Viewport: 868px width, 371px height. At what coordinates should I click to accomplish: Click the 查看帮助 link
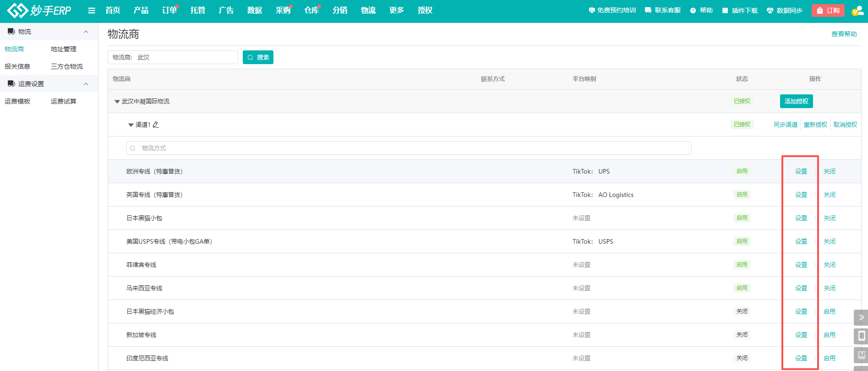pyautogui.click(x=844, y=34)
